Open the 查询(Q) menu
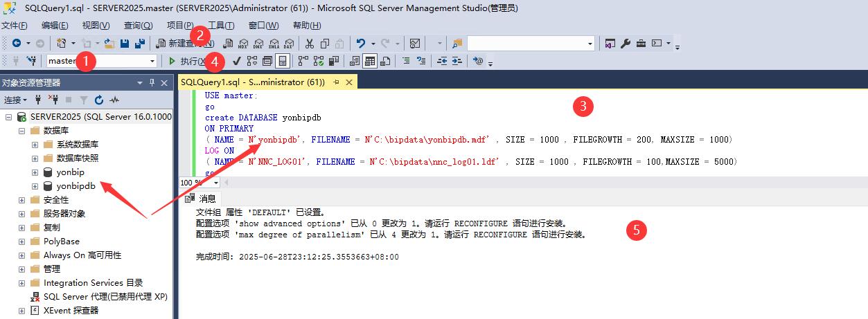868x319 pixels. click(x=138, y=26)
